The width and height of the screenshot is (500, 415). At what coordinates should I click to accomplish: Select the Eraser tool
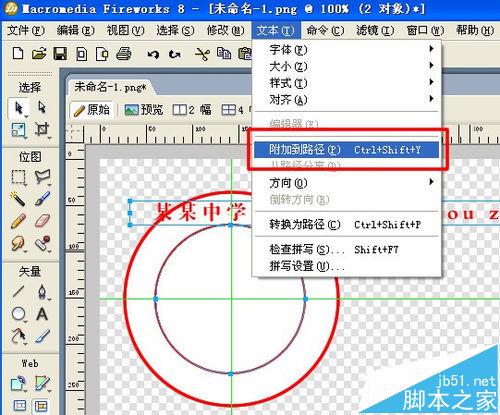[x=43, y=221]
